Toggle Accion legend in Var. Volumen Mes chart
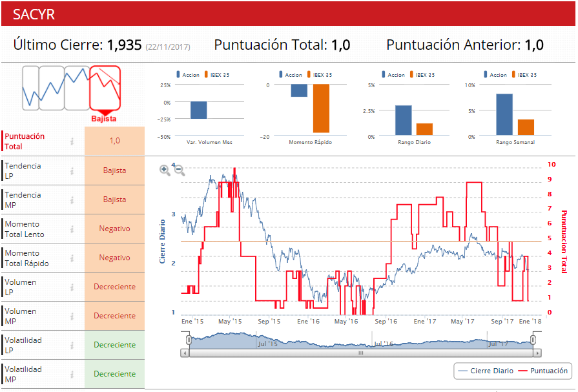The width and height of the screenshot is (578, 392). click(188, 75)
